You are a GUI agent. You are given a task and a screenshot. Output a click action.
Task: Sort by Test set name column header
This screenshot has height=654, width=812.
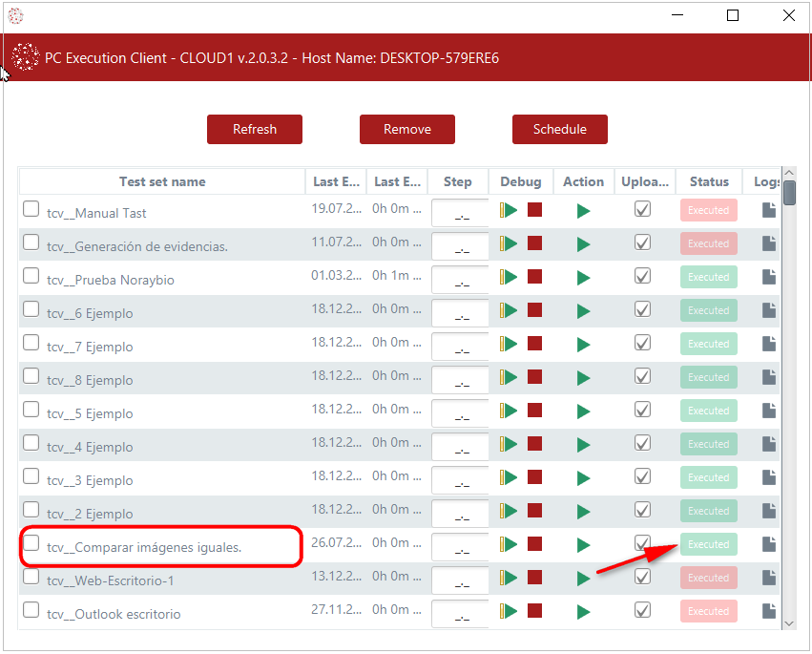click(x=162, y=181)
